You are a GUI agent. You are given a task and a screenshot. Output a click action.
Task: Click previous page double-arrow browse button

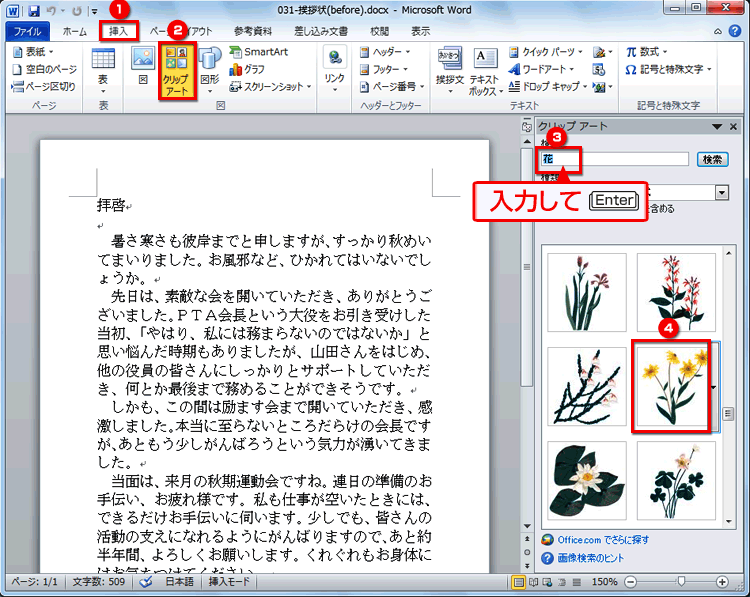pos(527,539)
